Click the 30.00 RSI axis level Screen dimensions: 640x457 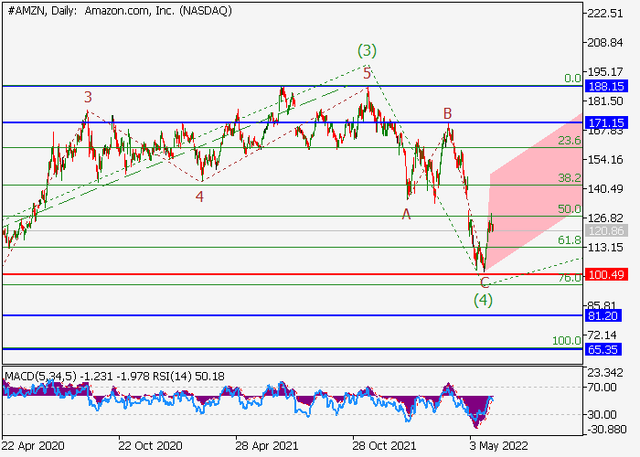[x=602, y=415]
